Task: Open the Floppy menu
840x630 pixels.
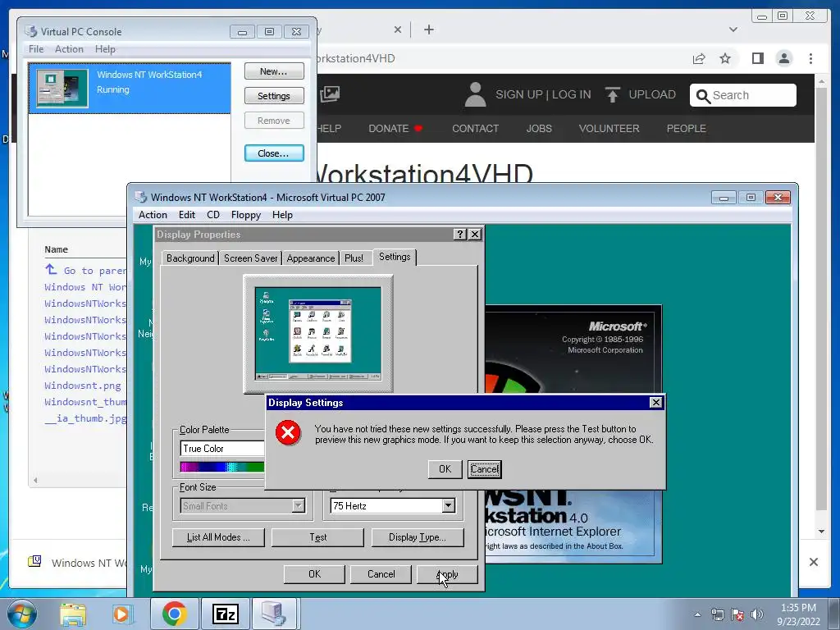Action: click(x=246, y=215)
